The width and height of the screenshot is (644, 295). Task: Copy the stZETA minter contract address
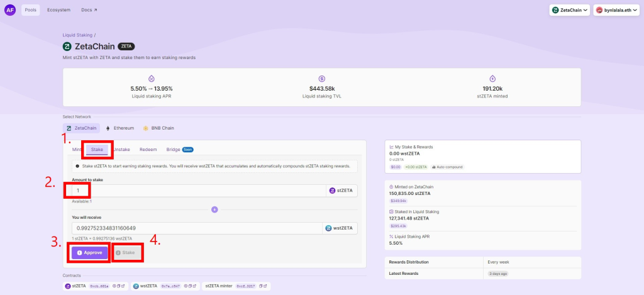pos(260,286)
